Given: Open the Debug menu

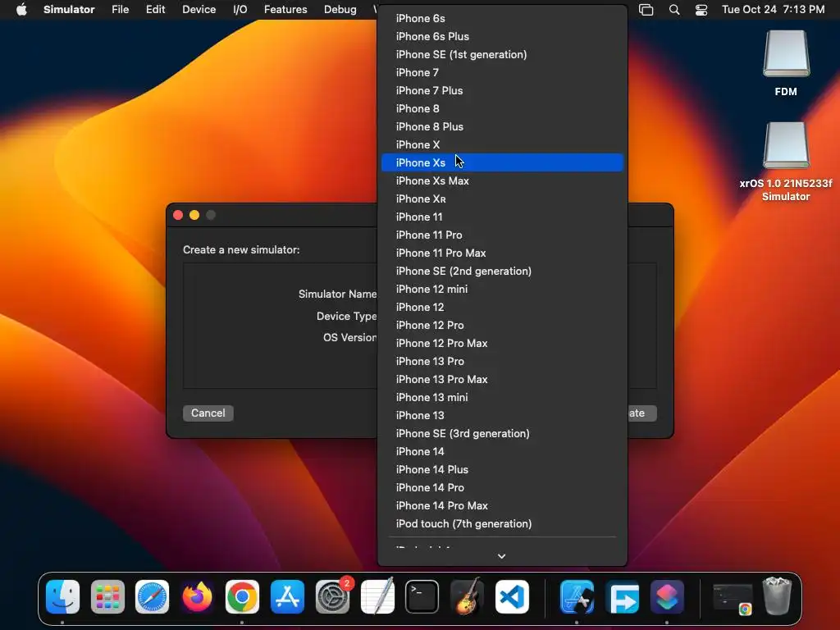Looking at the screenshot, I should 340,10.
